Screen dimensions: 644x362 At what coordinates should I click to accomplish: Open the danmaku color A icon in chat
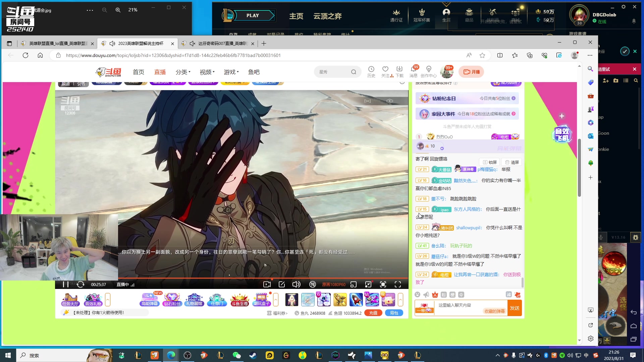pos(435,295)
